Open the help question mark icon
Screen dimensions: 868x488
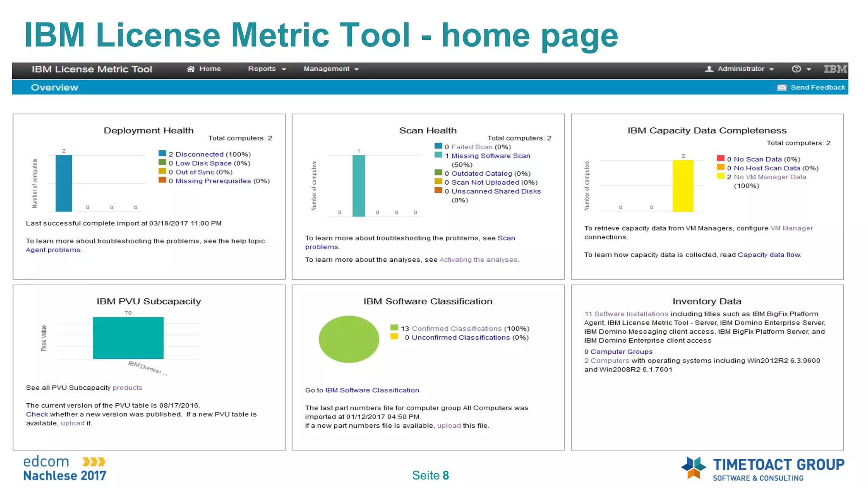coord(796,69)
